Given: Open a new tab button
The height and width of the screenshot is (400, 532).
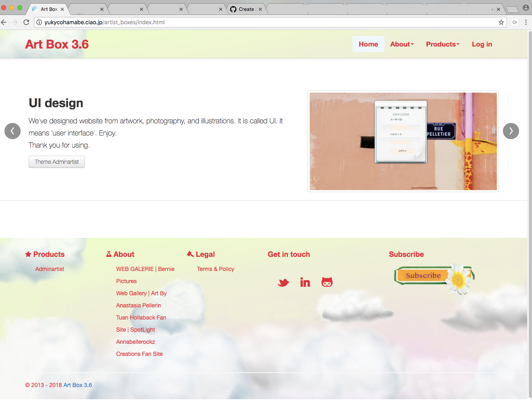Looking at the screenshot, I should pyautogui.click(x=512, y=9).
